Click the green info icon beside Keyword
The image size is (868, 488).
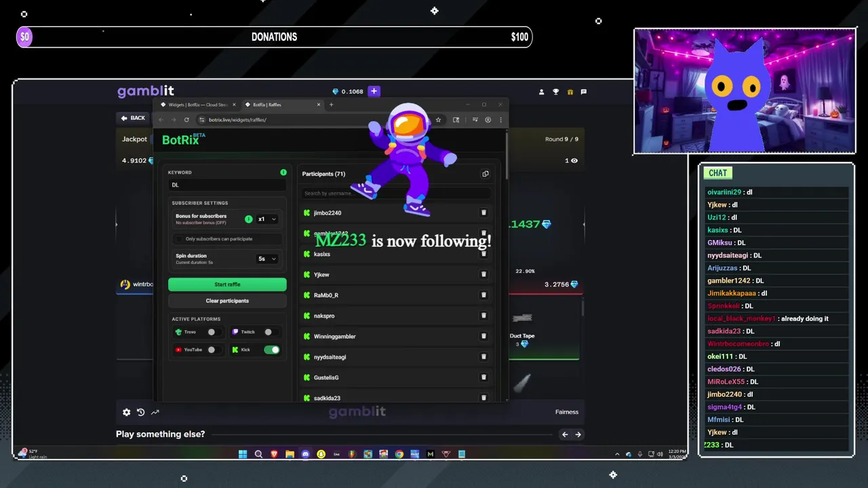coord(283,172)
